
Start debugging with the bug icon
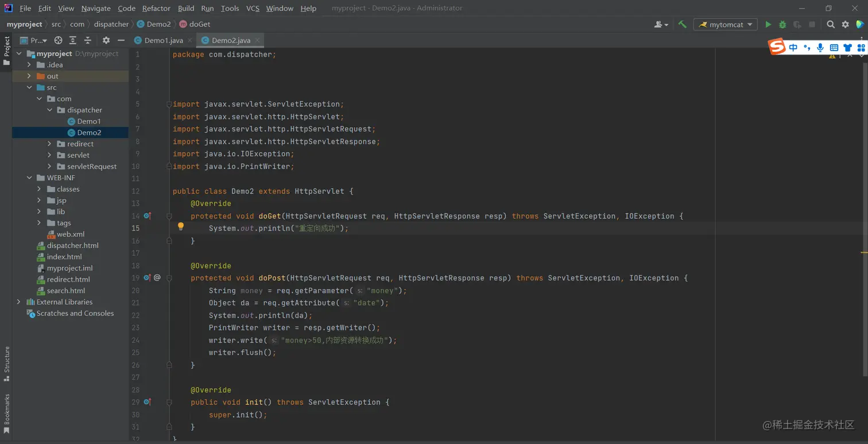782,25
